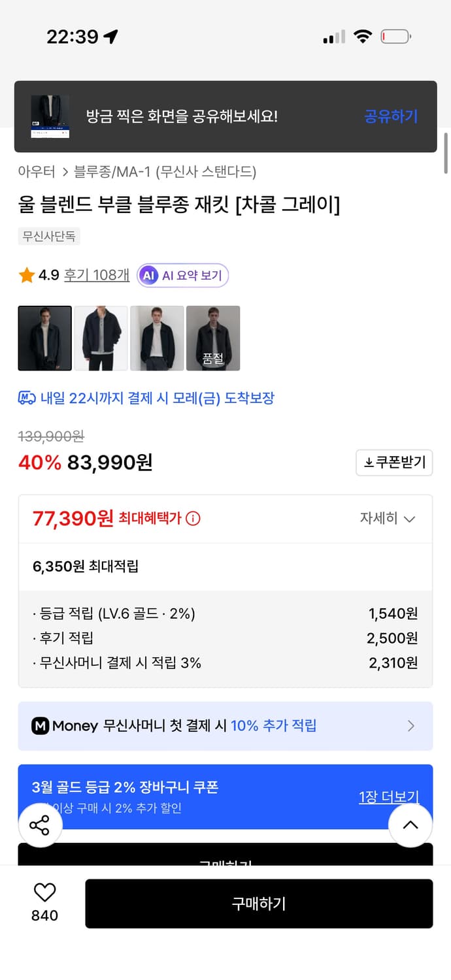Tap the 구매하기 purchase button
The image size is (451, 980).
tap(259, 904)
